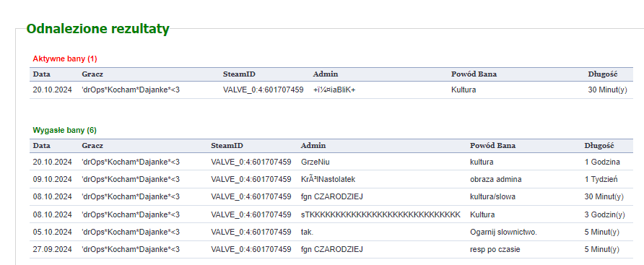Select SteamID in the 05.10.2024 row
Screen dimensions: 644x265
[x=251, y=232]
